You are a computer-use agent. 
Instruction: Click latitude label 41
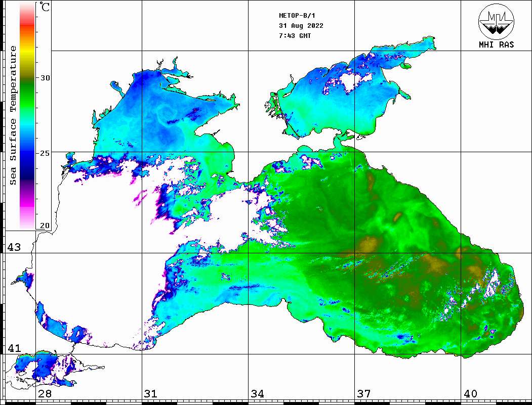tap(14, 348)
